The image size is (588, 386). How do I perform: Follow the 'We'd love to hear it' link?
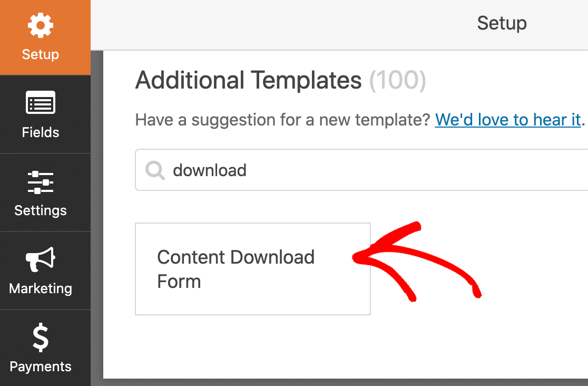point(508,120)
